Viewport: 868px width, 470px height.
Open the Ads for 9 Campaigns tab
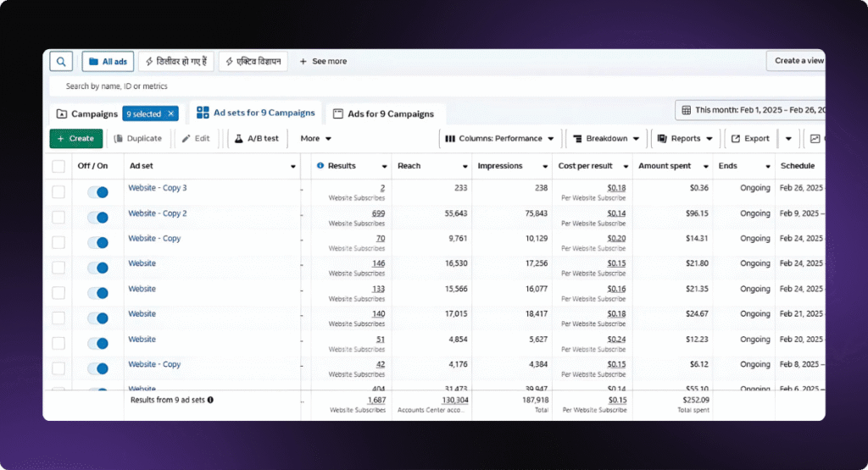[383, 113]
